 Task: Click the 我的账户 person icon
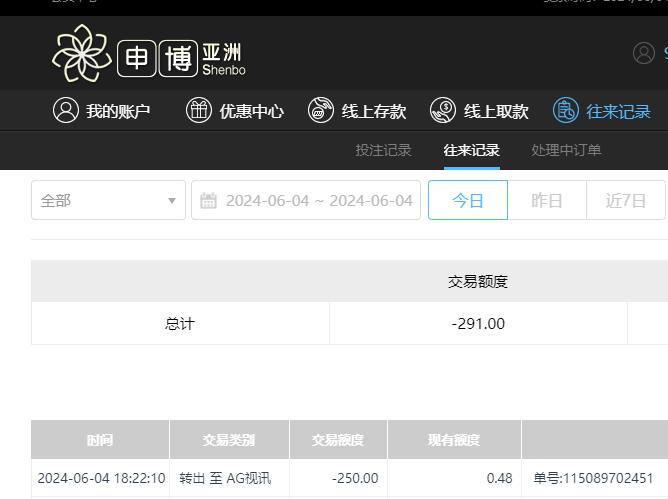point(66,110)
